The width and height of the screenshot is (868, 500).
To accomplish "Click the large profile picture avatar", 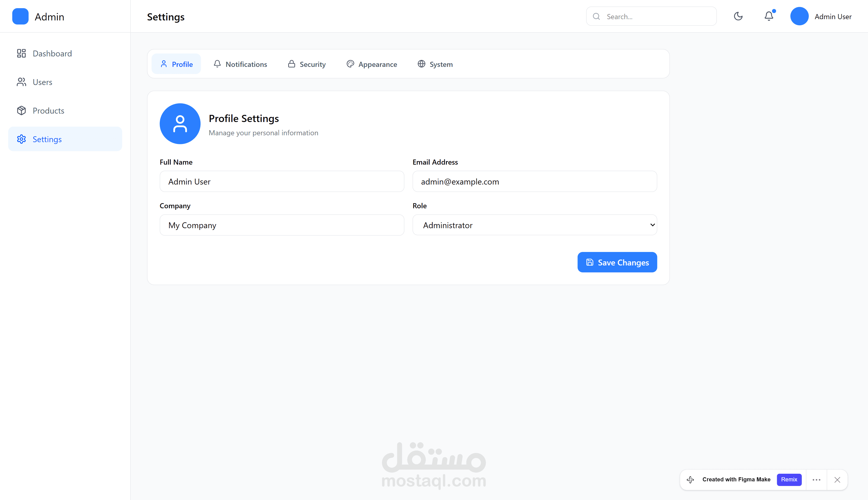I will 180,124.
